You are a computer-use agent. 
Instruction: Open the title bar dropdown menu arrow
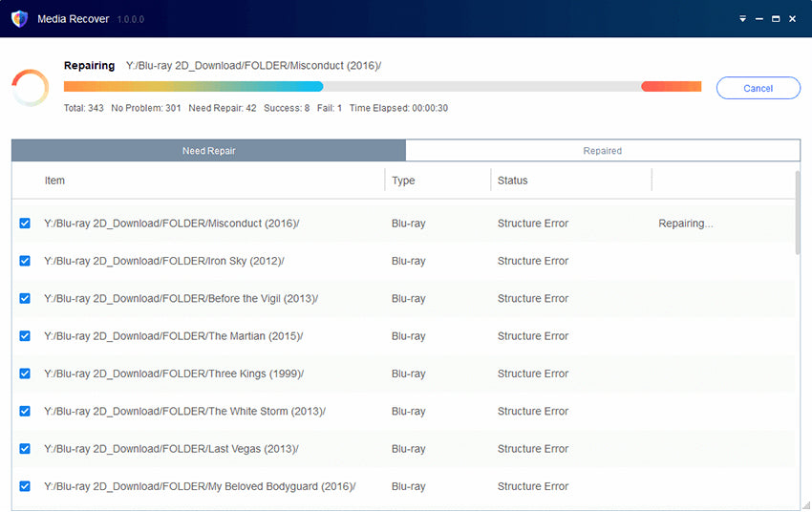click(x=743, y=19)
